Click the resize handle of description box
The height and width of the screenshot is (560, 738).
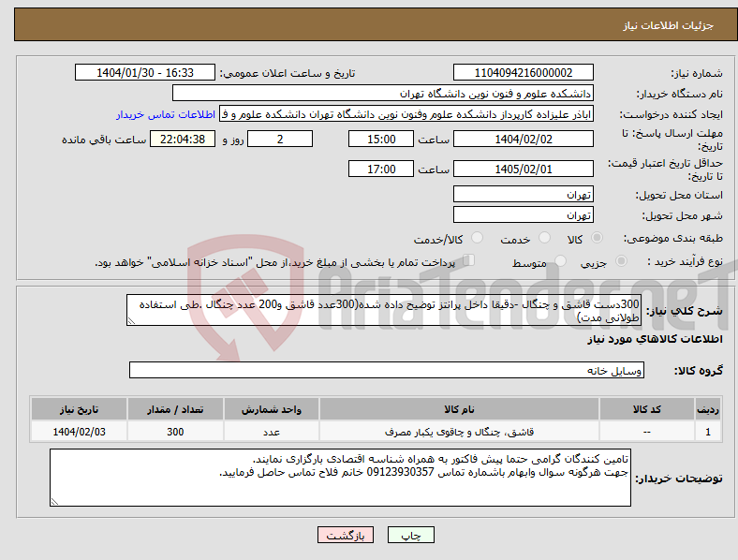[131, 321]
